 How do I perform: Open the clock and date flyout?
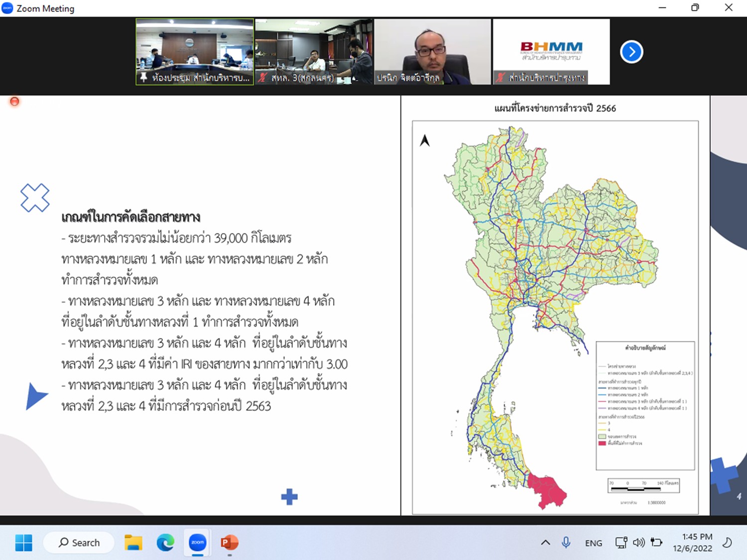click(x=692, y=543)
